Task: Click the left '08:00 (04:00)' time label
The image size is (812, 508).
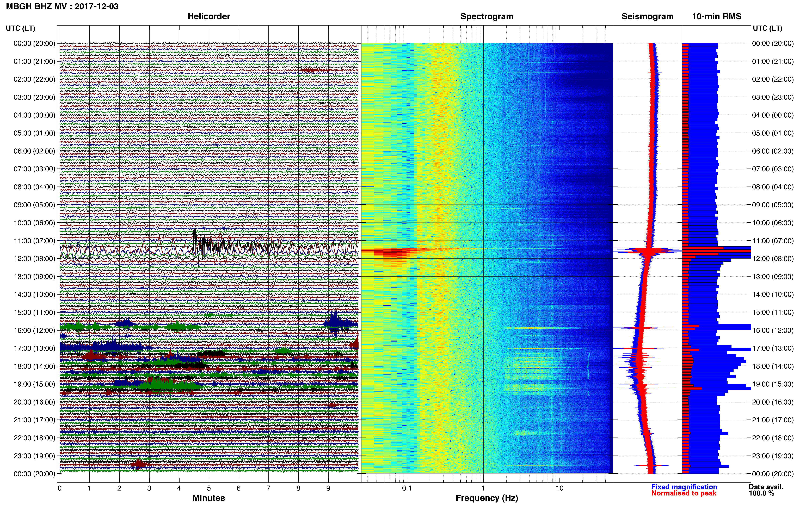Action: click(34, 187)
